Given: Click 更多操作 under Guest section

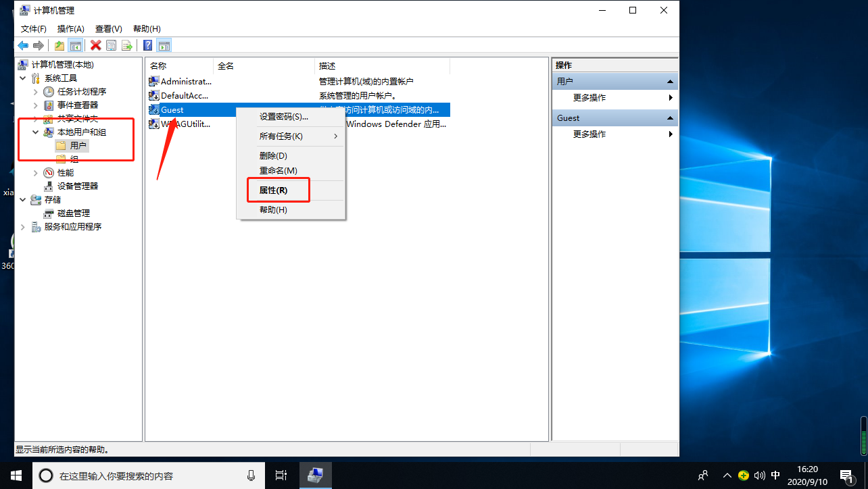Looking at the screenshot, I should (589, 134).
